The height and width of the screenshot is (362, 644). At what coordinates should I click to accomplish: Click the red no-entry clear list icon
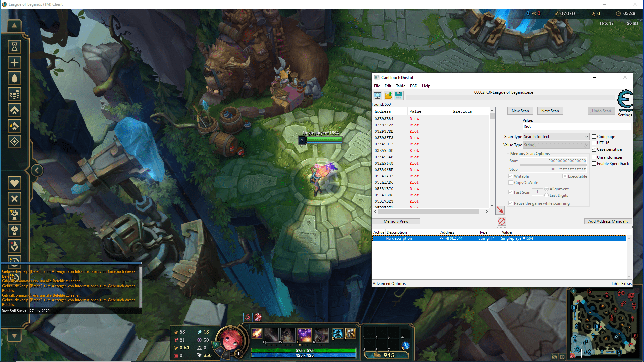[502, 221]
